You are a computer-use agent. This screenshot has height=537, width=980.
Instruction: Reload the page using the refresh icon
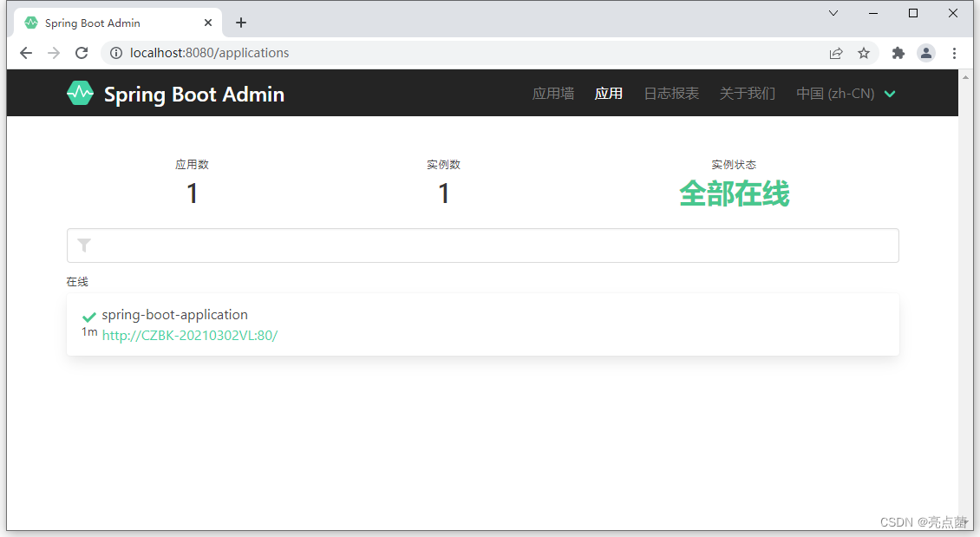coord(81,53)
